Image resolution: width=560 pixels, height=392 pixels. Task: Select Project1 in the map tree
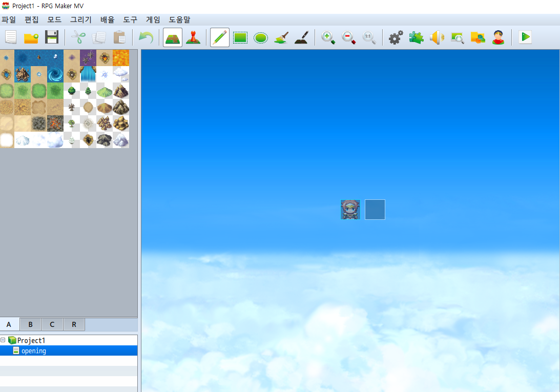[31, 340]
